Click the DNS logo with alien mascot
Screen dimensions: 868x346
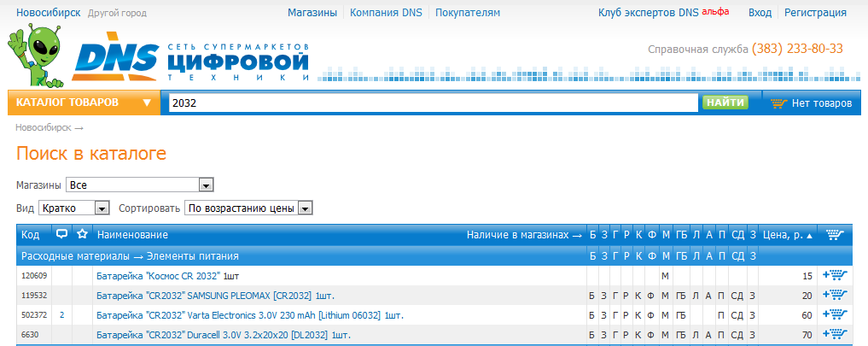click(158, 56)
